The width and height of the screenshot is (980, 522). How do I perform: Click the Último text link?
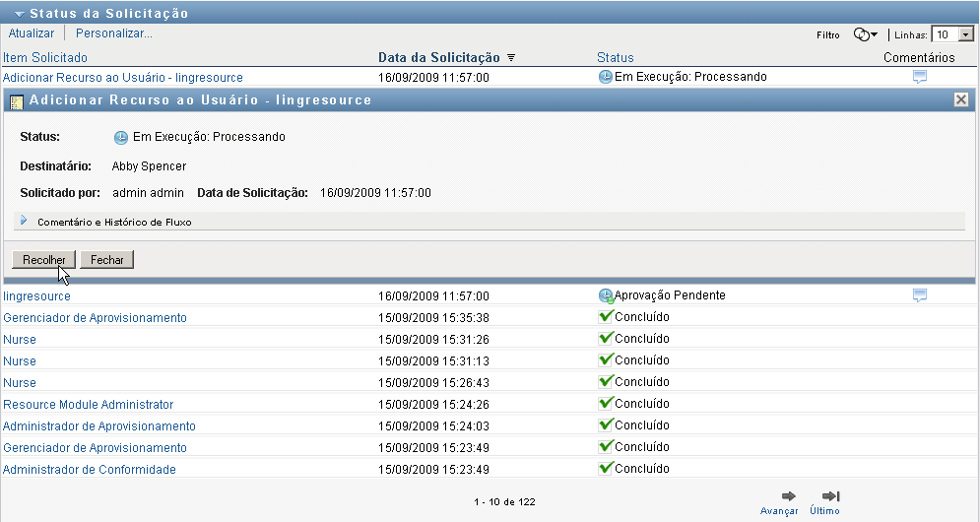pos(824,511)
